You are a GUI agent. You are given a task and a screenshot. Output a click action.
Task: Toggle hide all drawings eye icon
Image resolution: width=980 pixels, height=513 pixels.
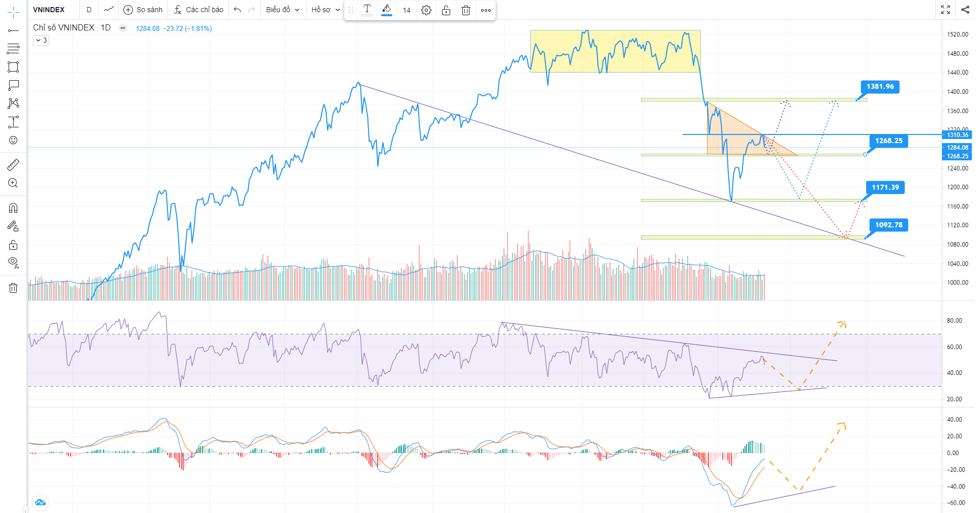coord(13,263)
